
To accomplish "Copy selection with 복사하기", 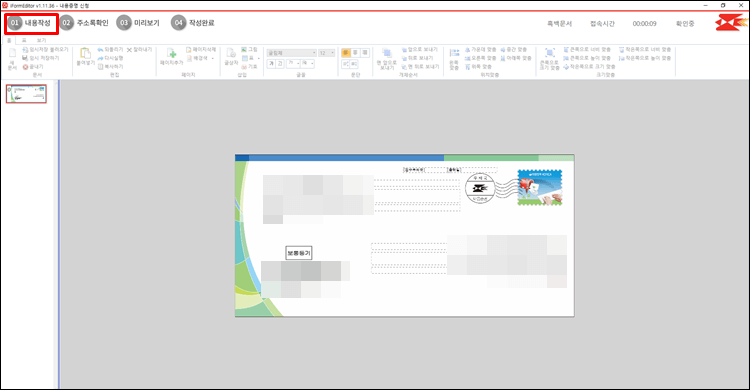I will [x=110, y=67].
